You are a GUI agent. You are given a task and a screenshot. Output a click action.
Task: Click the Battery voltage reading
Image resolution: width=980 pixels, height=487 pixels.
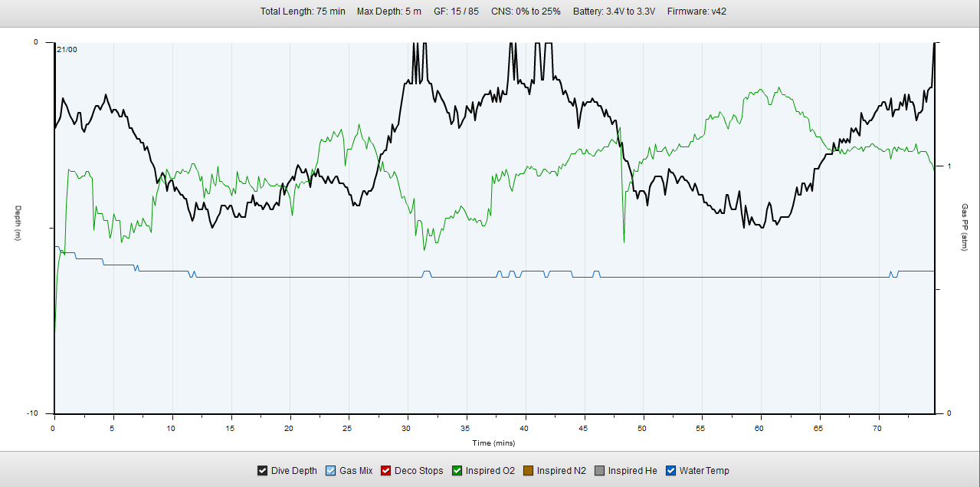coord(614,12)
